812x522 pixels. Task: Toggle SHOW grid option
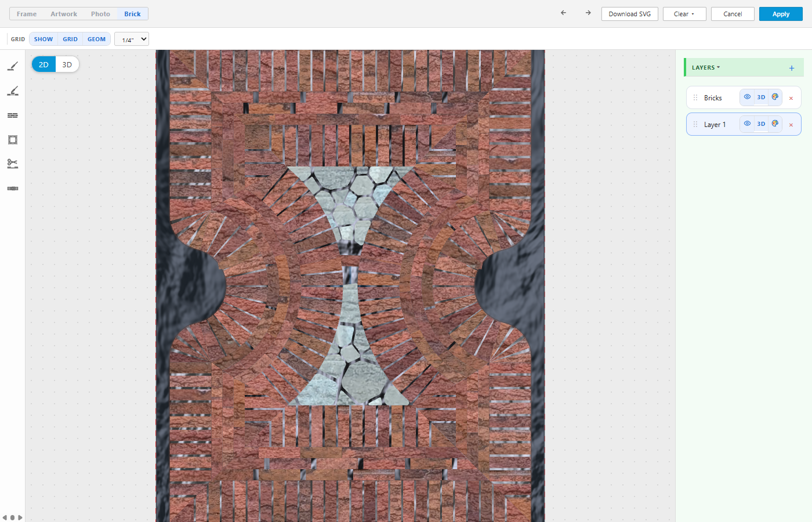[x=43, y=39]
